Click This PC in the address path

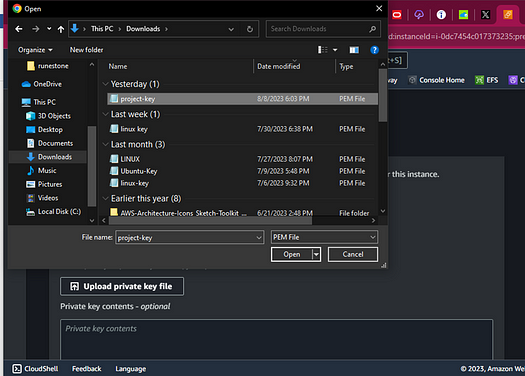click(102, 29)
